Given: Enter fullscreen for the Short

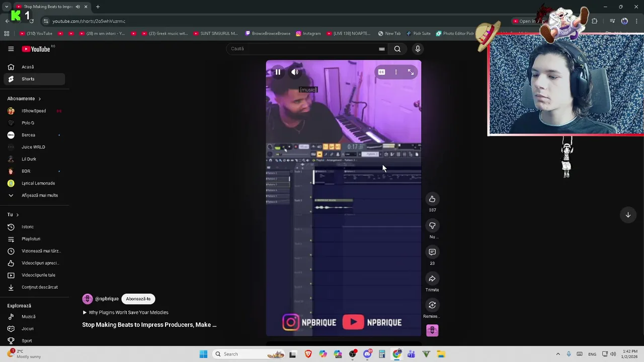Looking at the screenshot, I should coord(411,72).
